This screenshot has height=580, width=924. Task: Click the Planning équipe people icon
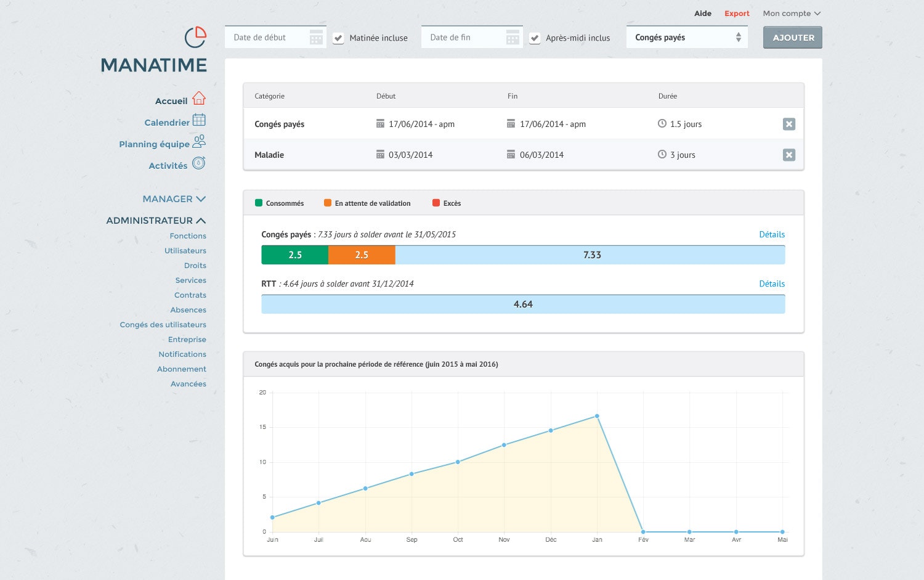[x=199, y=142]
